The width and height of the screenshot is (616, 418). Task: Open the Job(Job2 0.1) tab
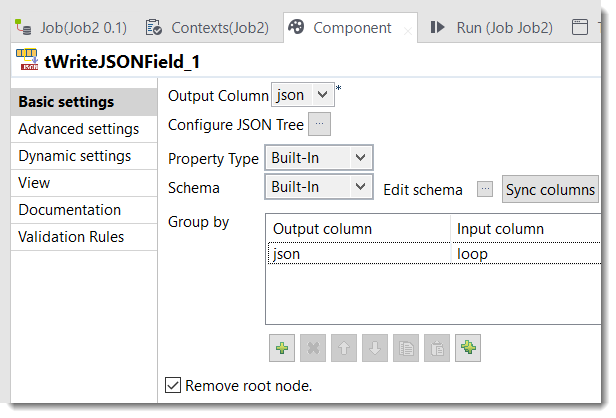[x=72, y=27]
